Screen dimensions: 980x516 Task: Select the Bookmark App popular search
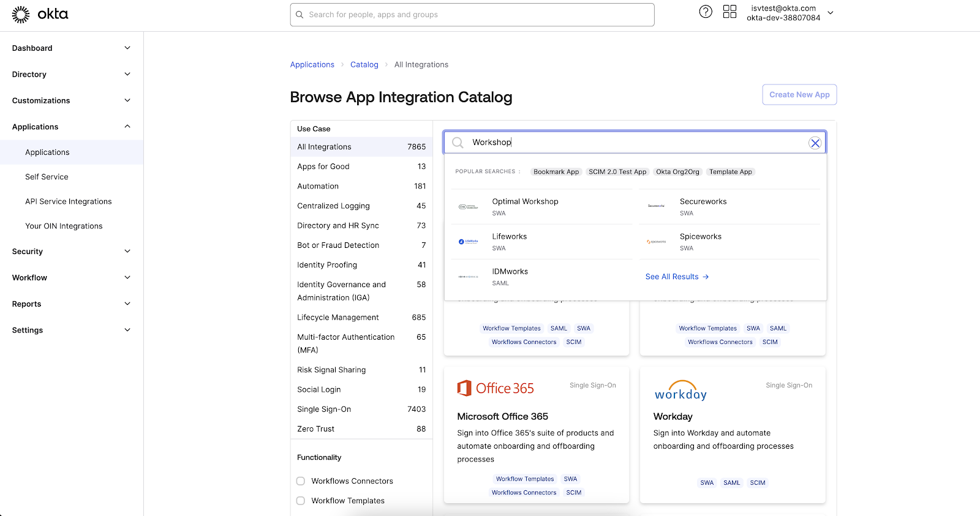[x=556, y=172]
